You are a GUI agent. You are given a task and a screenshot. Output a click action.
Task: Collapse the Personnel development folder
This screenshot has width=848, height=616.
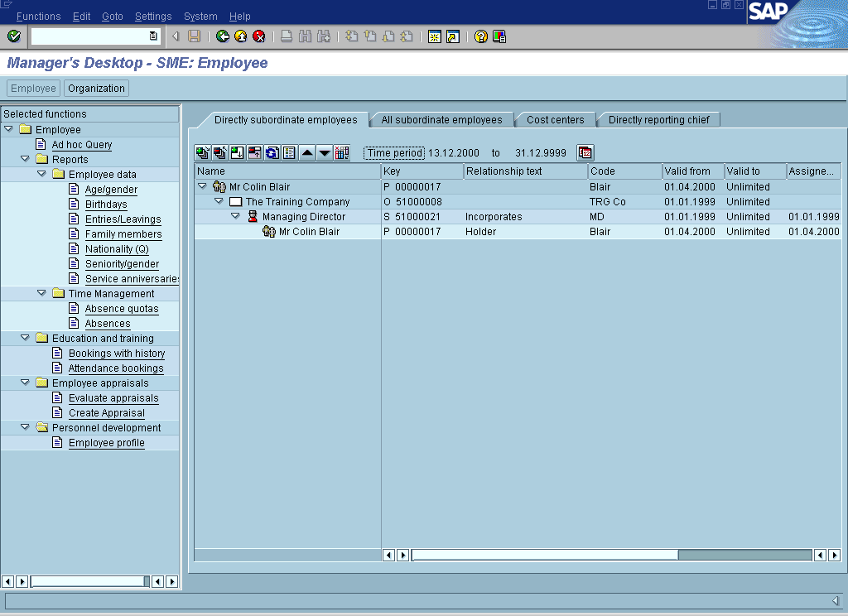(x=25, y=427)
